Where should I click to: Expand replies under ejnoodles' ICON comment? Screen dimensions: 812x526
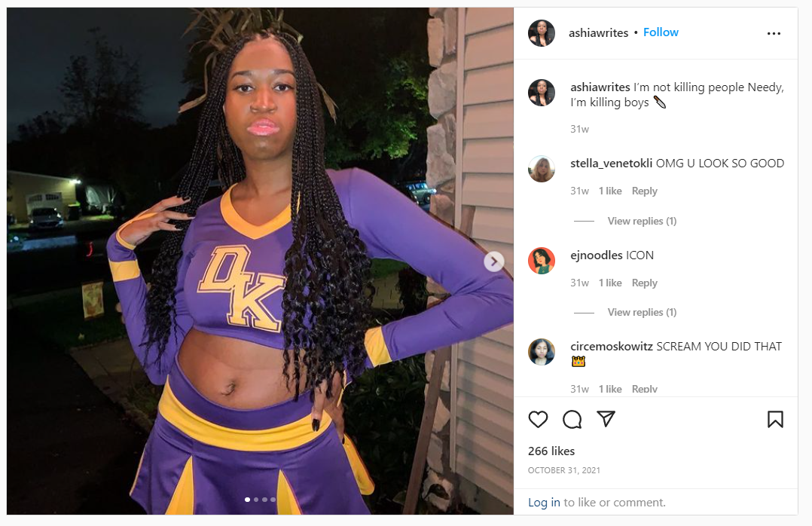(x=642, y=313)
